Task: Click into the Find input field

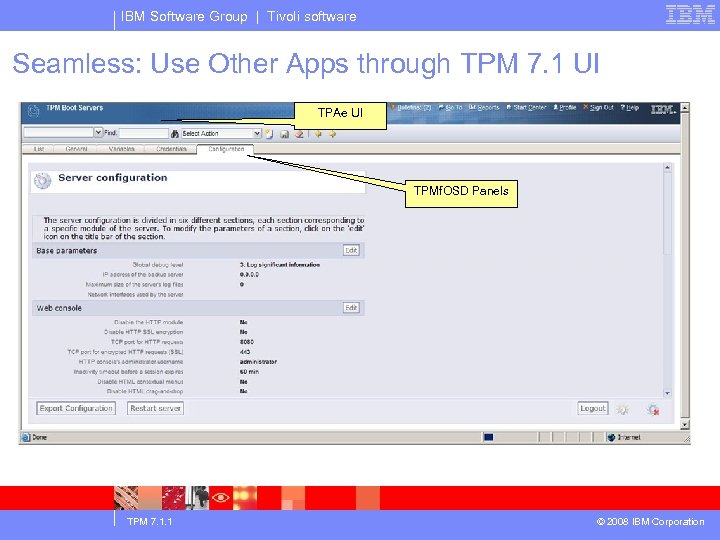Action: [144, 133]
